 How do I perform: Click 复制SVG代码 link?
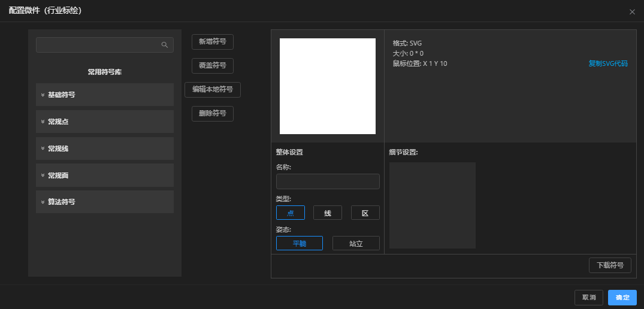pos(608,63)
